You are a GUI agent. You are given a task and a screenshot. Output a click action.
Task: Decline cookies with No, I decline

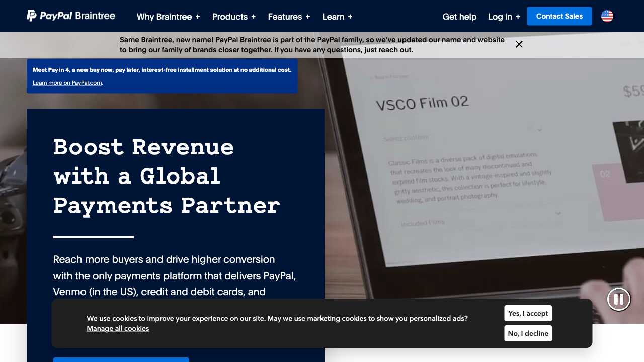tap(528, 333)
